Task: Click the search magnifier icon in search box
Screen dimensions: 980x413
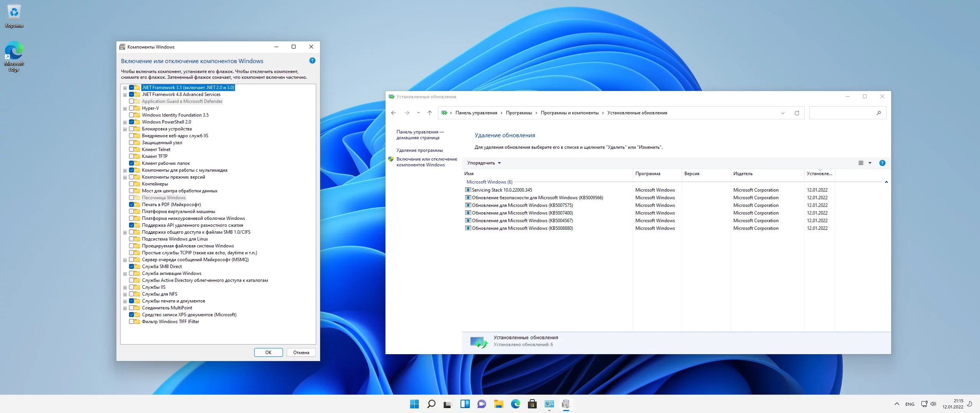Action: 878,113
